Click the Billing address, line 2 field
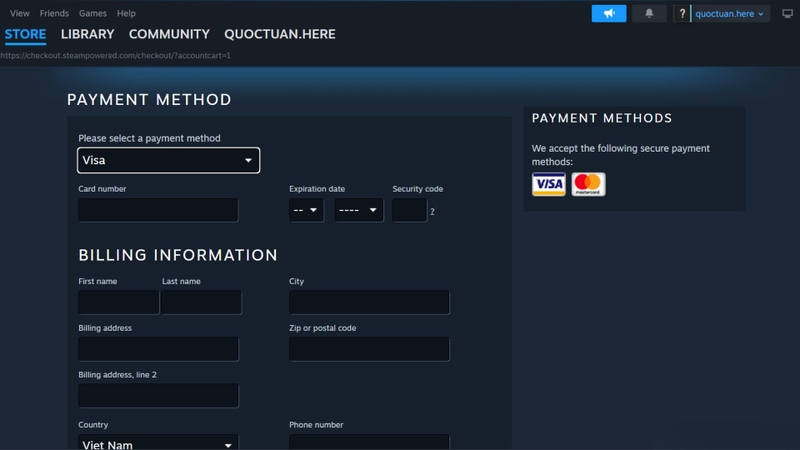 [158, 395]
